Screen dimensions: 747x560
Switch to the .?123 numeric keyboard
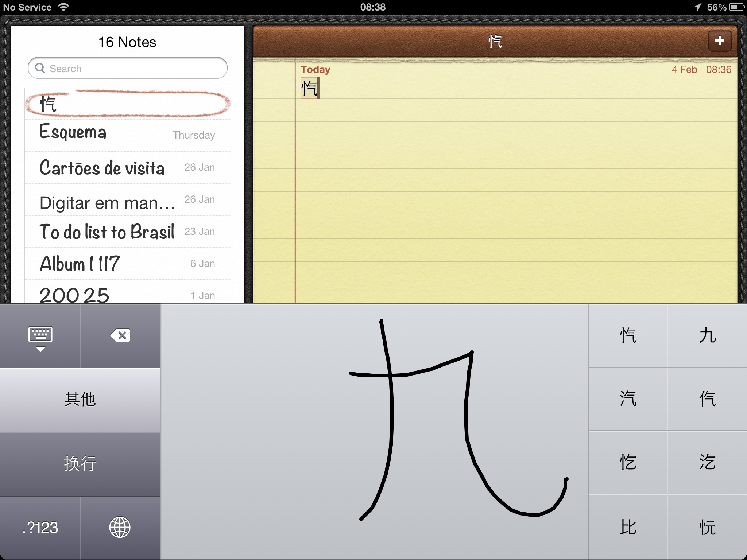point(40,527)
